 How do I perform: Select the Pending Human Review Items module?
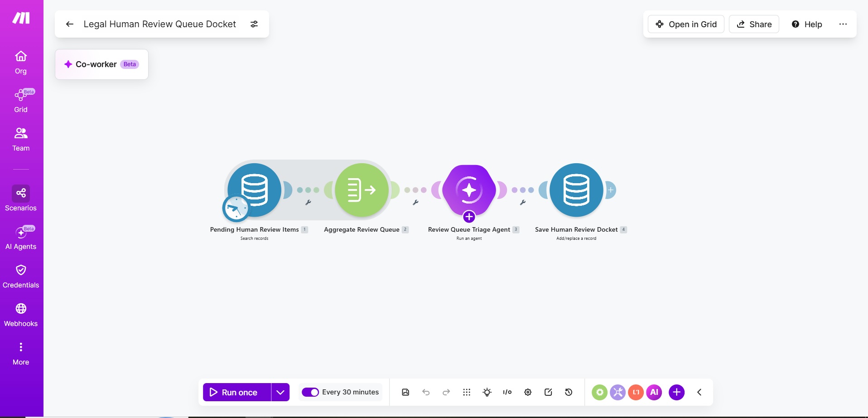(x=255, y=190)
